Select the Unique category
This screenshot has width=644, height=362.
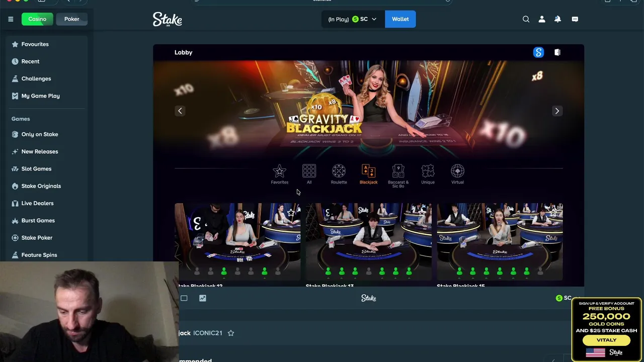[428, 174]
